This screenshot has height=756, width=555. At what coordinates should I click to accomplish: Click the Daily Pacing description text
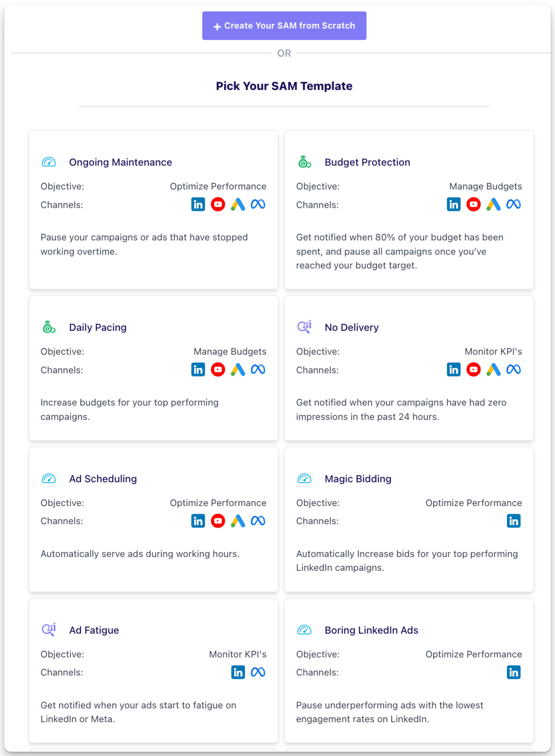[x=129, y=410]
